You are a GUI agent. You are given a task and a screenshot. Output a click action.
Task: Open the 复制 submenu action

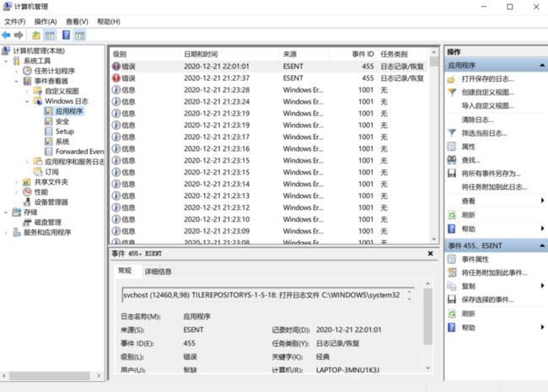[x=468, y=287]
